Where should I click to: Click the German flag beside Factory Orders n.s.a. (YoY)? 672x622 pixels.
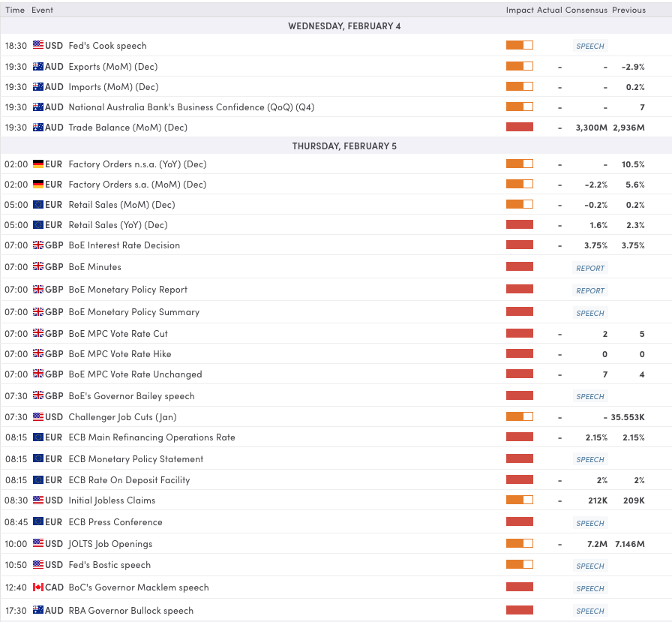(38, 164)
